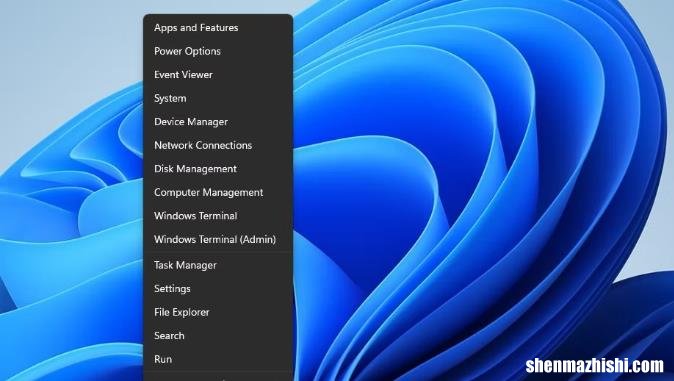Select Disk Management

point(218,169)
